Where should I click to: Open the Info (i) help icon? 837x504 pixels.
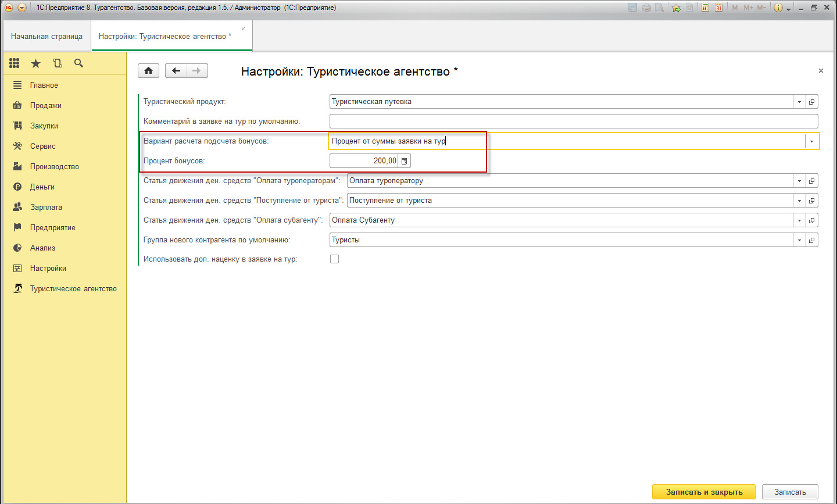click(x=778, y=8)
